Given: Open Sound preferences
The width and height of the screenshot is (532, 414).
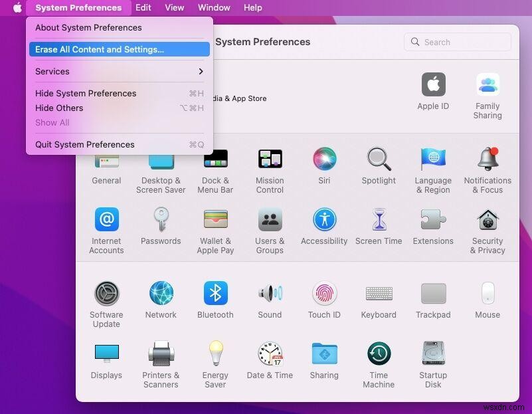Looking at the screenshot, I should pos(270,294).
